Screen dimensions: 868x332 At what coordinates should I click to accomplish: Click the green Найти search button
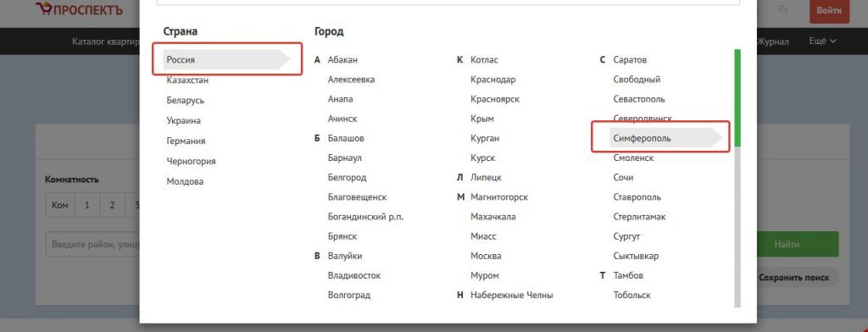click(798, 244)
